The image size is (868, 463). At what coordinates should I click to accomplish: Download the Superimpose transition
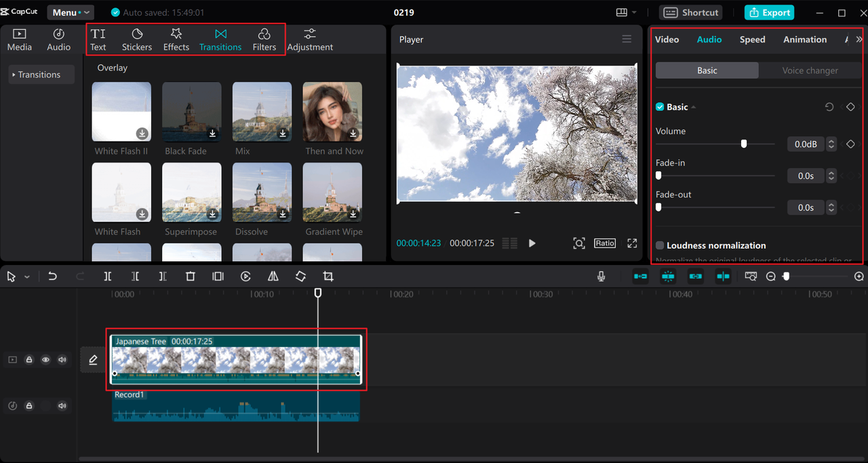pos(212,214)
